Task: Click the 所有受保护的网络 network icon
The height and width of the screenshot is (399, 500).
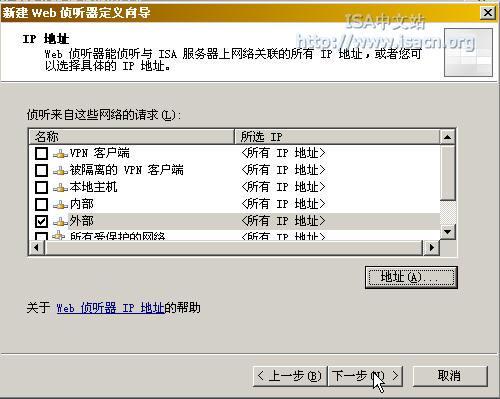Action: [59, 235]
